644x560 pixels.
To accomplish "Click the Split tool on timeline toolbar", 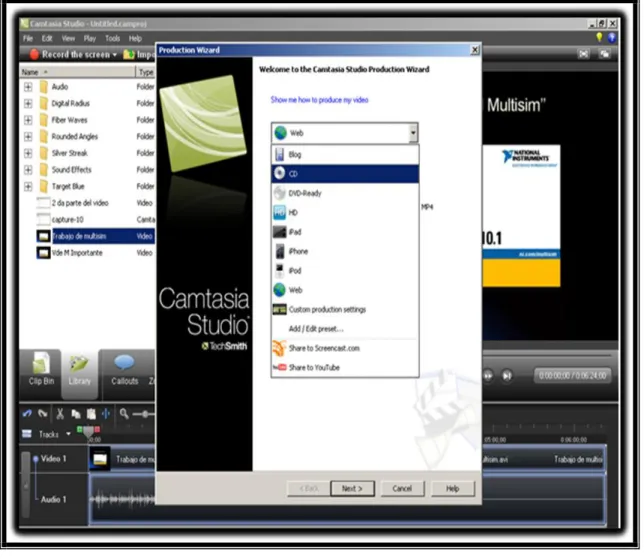I will [x=106, y=414].
